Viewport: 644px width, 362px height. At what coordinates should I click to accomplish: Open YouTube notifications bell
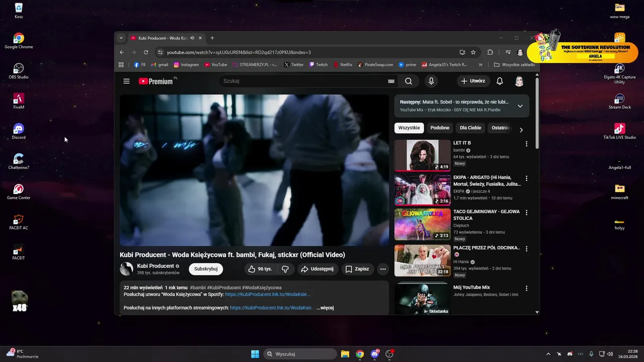pos(500,81)
